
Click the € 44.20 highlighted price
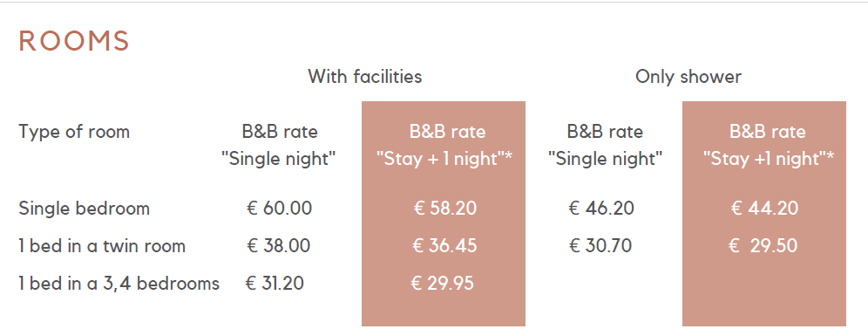764,209
